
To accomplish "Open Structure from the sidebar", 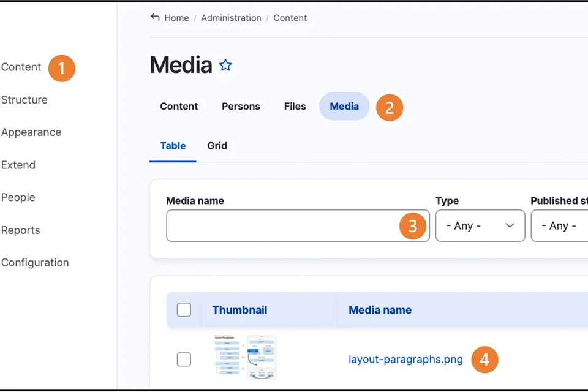I will click(24, 99).
